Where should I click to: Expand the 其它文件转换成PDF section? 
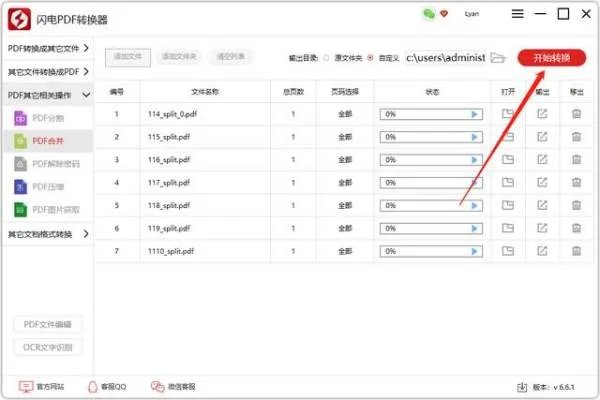coord(48,72)
